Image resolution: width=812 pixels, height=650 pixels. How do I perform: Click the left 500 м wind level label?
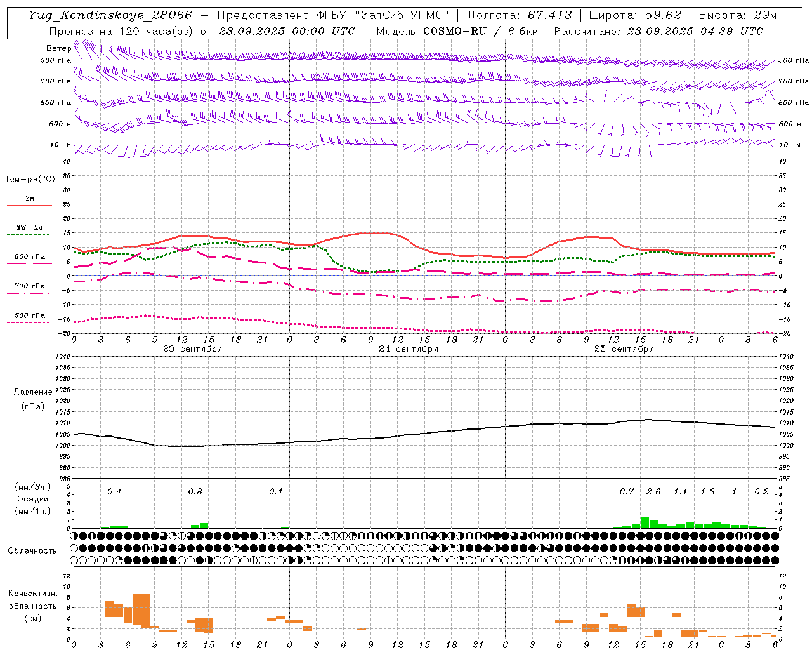pyautogui.click(x=60, y=124)
